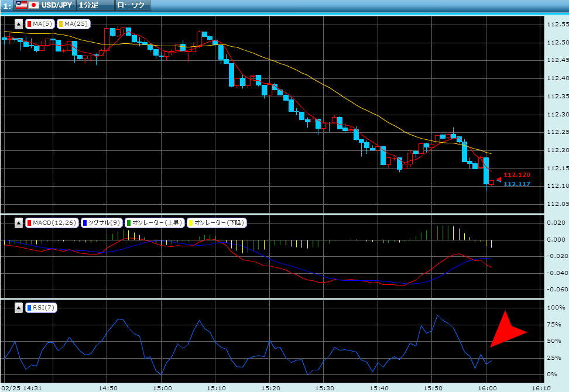This screenshot has height=392, width=569.
Task: Click the small red current-price marker
Action: (x=499, y=180)
